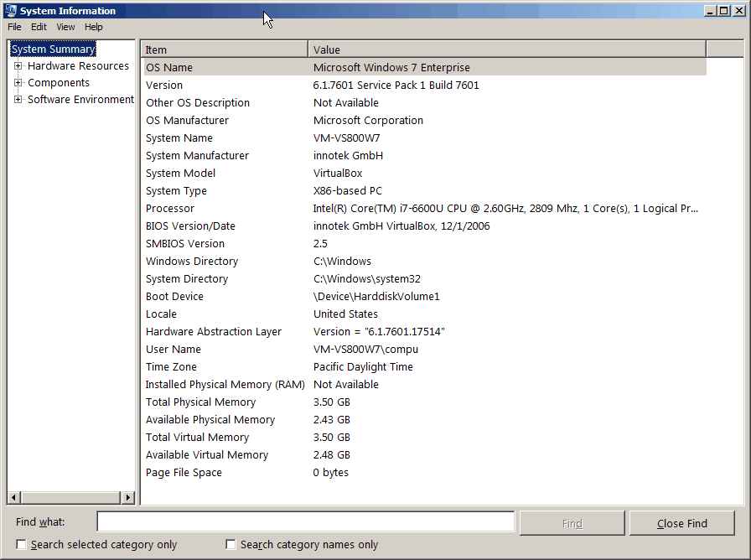The image size is (751, 560).
Task: Click the Find what input field
Action: 306,521
